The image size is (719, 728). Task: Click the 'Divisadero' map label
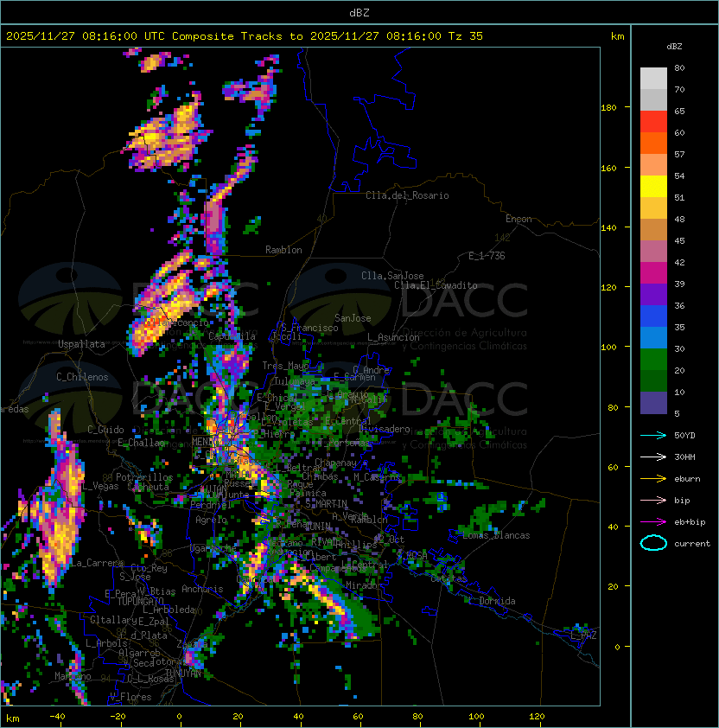pyautogui.click(x=384, y=429)
